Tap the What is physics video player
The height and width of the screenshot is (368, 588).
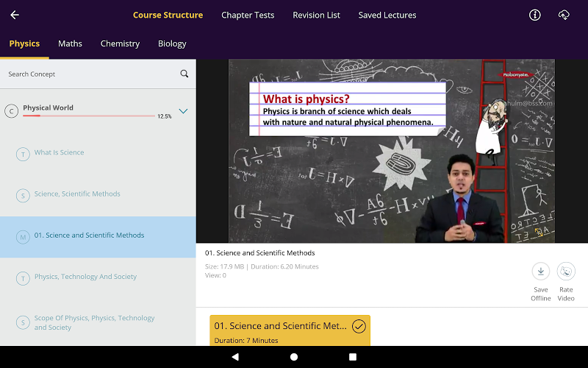pos(392,151)
